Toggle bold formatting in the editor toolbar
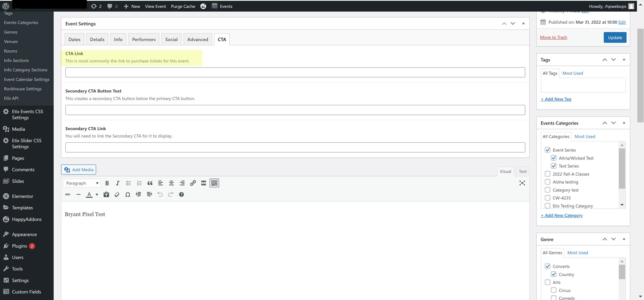The height and width of the screenshot is (300, 644). (x=107, y=183)
